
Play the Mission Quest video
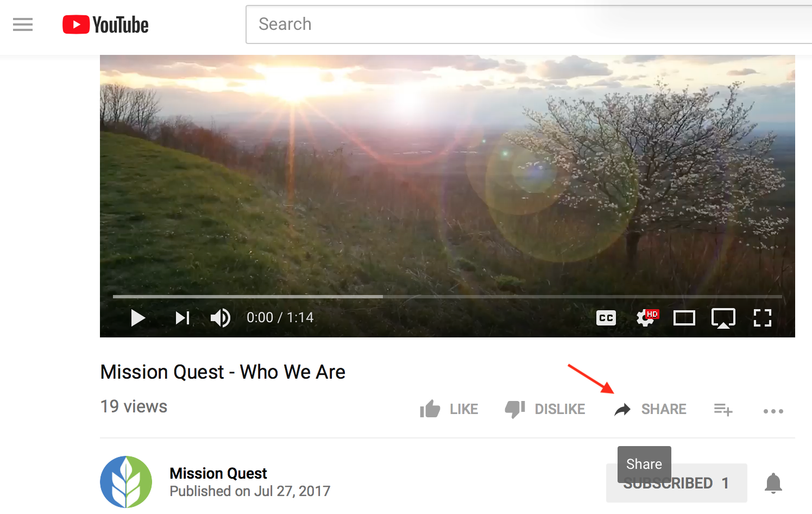point(138,318)
